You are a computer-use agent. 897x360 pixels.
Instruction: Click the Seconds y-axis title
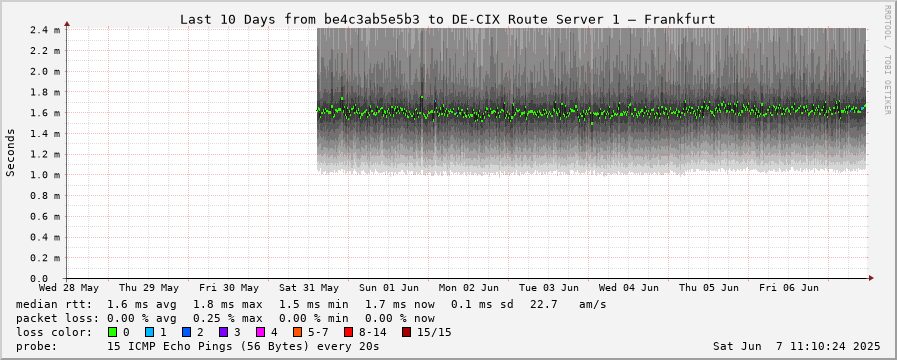tap(10, 152)
